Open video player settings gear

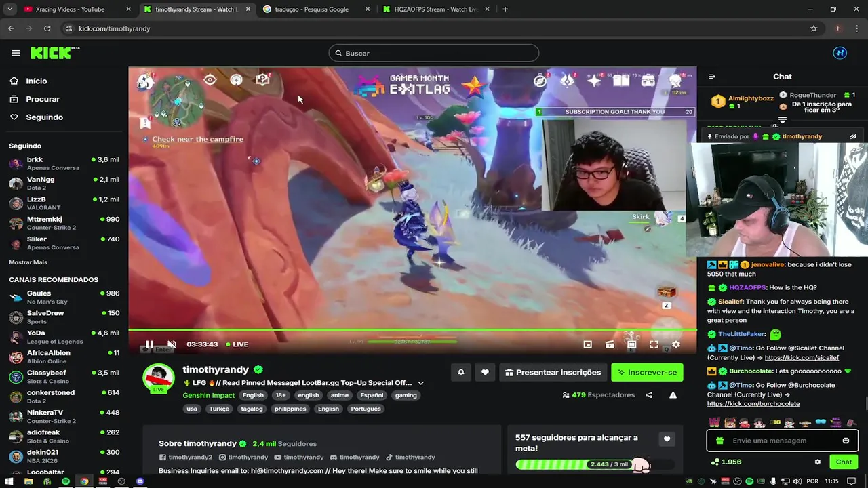point(675,344)
